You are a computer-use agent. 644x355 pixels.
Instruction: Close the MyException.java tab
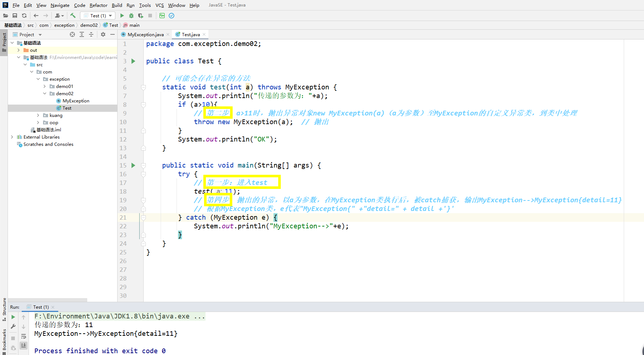pos(168,34)
